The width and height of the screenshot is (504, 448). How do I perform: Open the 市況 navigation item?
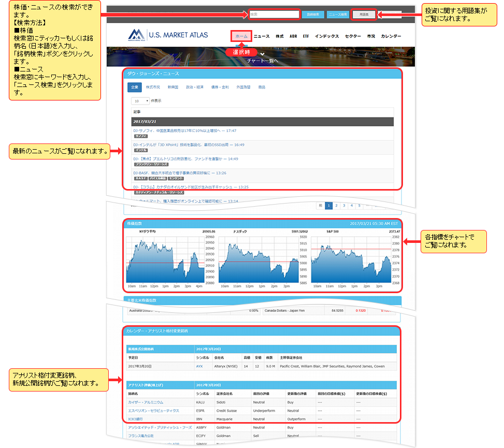(371, 36)
